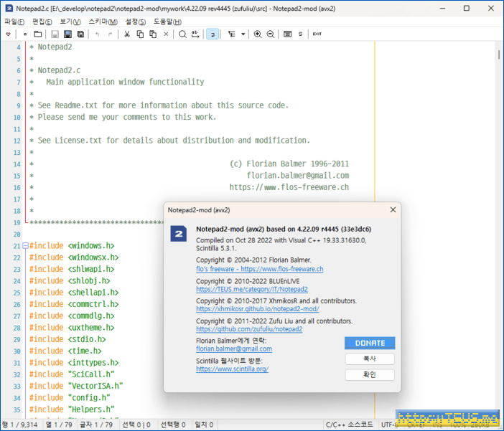The image size is (504, 431).
Task: Copy selection with the Copy icon
Action: 140,34
